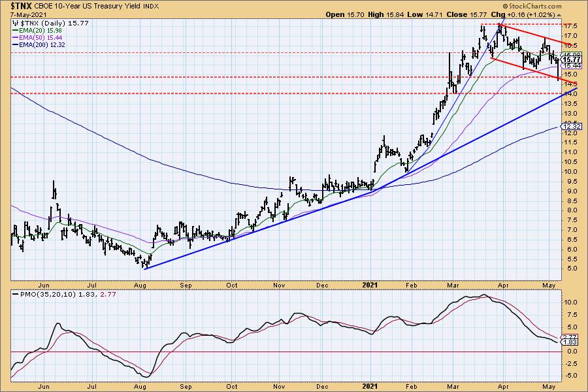Click the 'Aug' label under the price chart

(x=140, y=286)
